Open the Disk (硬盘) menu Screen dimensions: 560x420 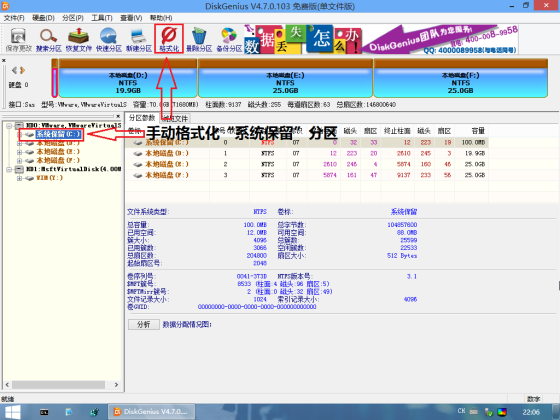(x=43, y=18)
